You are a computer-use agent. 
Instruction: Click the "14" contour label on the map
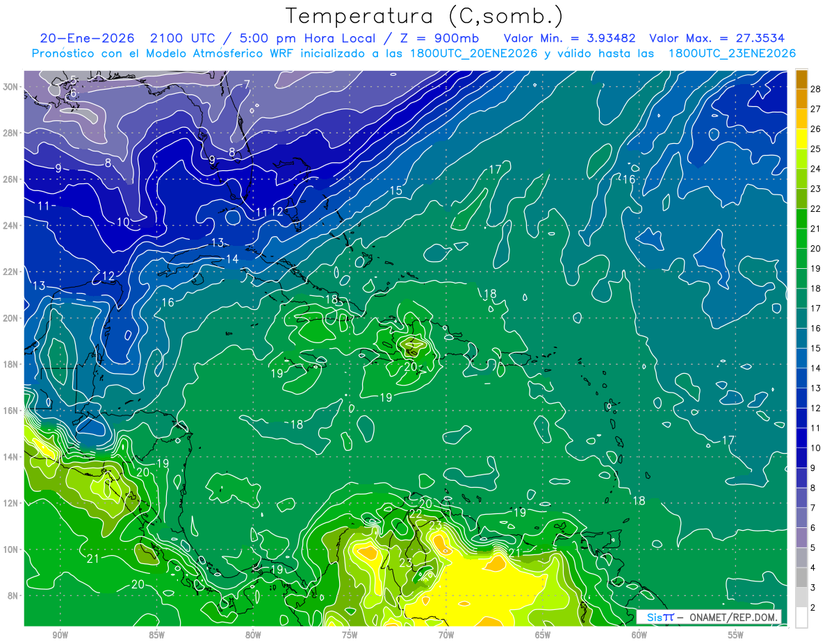click(x=232, y=259)
